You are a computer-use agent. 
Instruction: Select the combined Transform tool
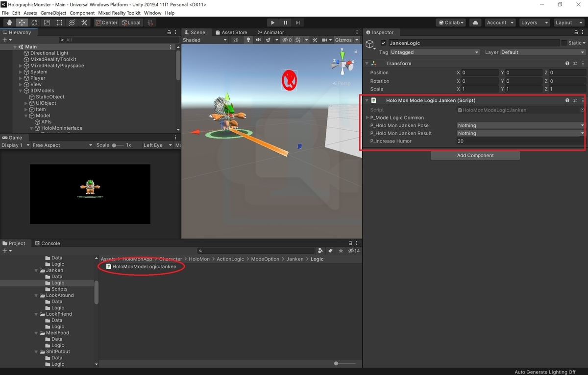(x=72, y=23)
